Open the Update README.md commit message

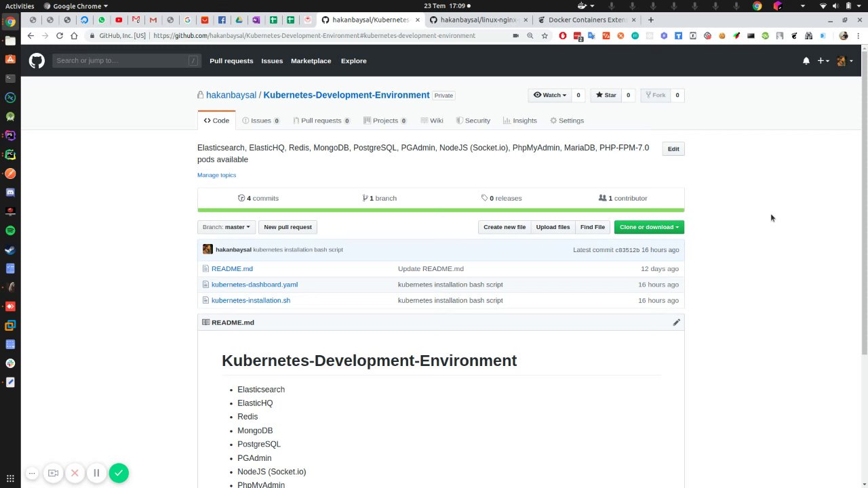(431, 269)
